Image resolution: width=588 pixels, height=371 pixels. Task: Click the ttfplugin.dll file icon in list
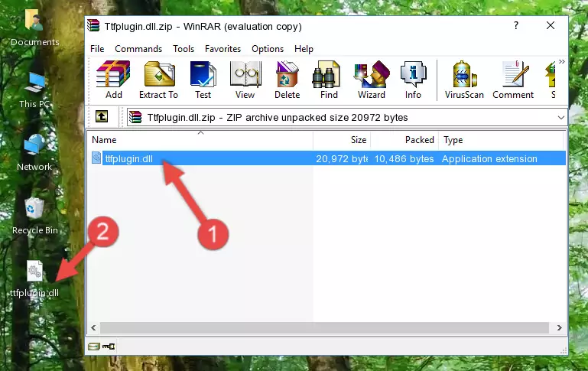tap(96, 158)
